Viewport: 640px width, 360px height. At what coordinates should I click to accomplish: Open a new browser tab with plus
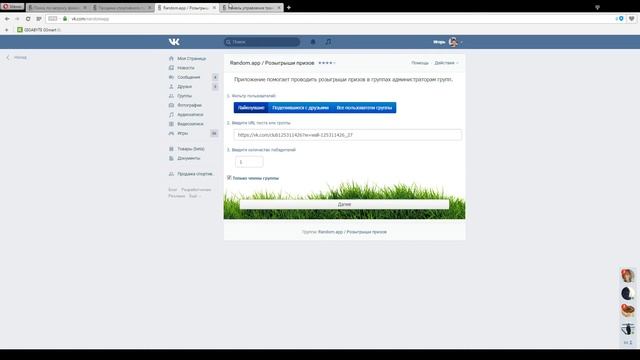[289, 7]
